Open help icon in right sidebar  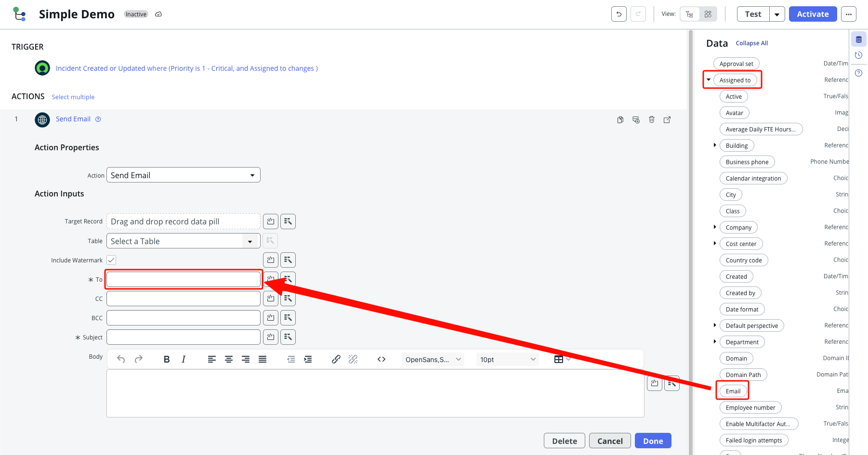coord(858,73)
